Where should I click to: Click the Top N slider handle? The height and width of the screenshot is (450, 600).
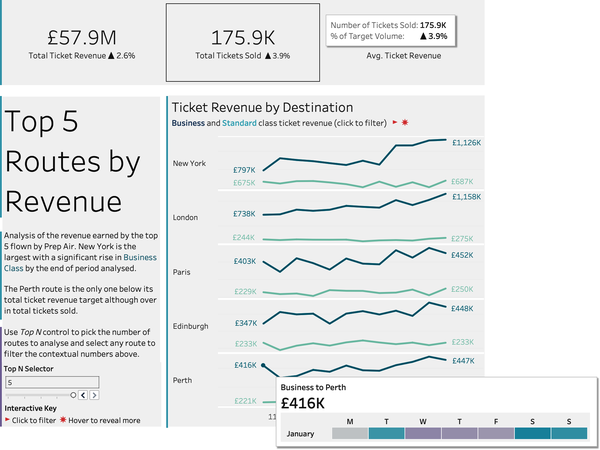point(72,396)
